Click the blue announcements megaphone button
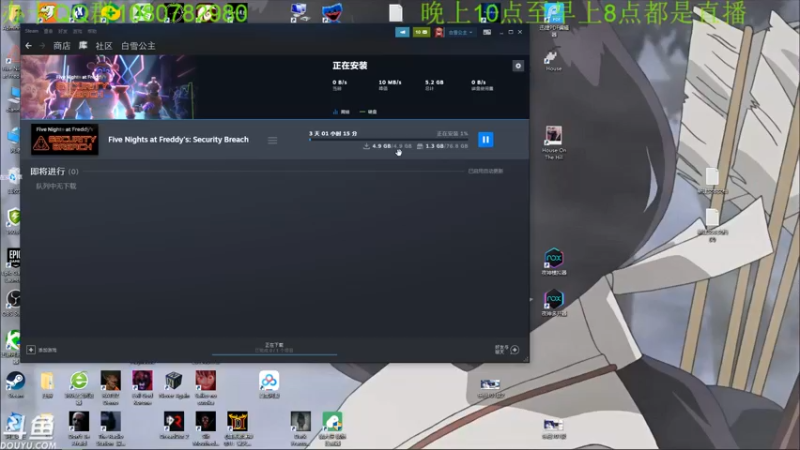This screenshot has height=450, width=800. pyautogui.click(x=402, y=32)
